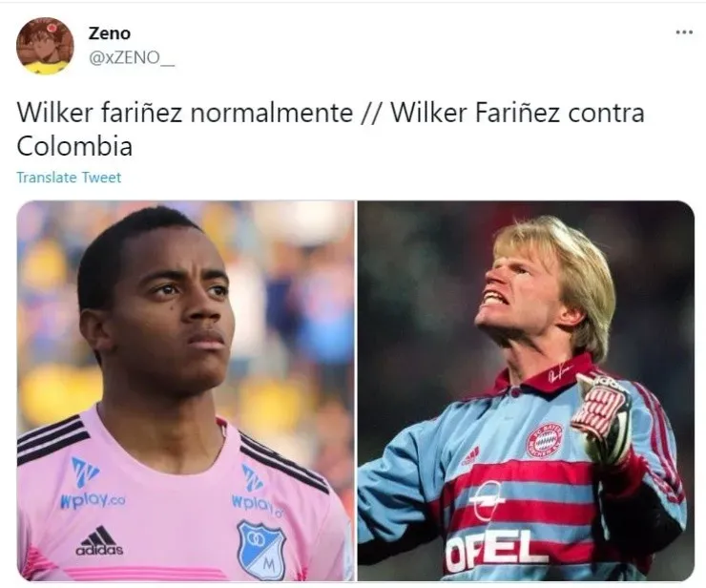Click the wplay.co logo on left shoulder
The image size is (706, 588).
click(92, 484)
